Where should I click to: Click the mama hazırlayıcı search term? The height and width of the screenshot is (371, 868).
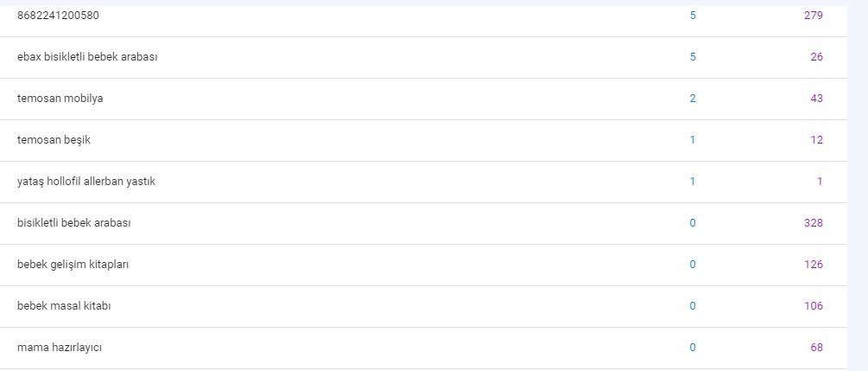pyautogui.click(x=60, y=348)
